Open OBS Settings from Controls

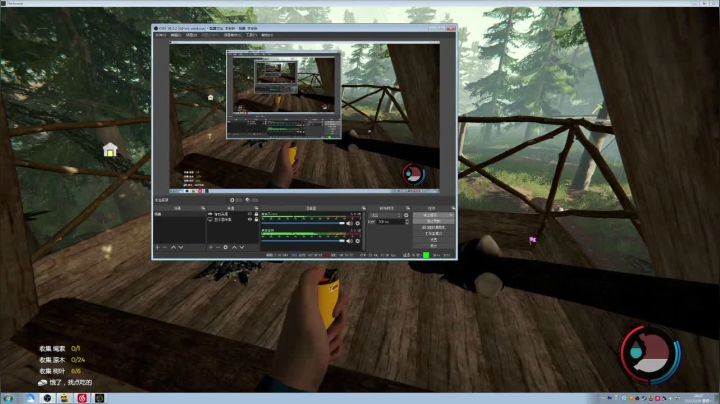[433, 240]
